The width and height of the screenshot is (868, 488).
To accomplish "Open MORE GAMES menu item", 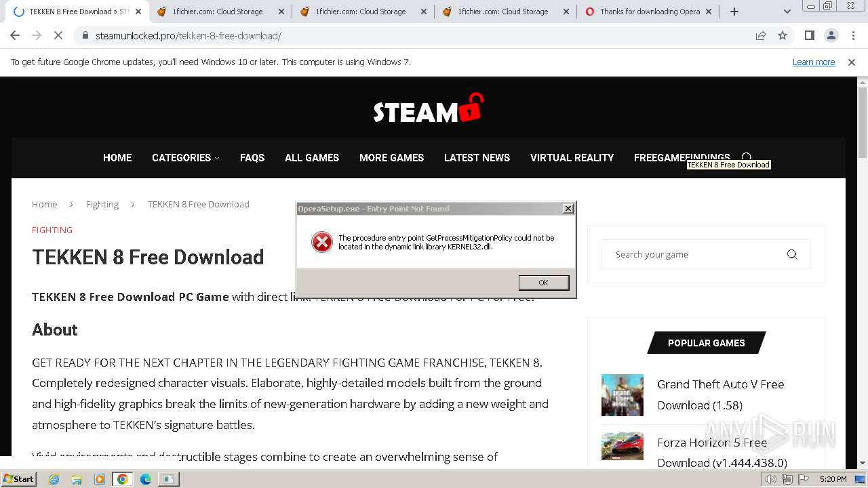I will 391,157.
